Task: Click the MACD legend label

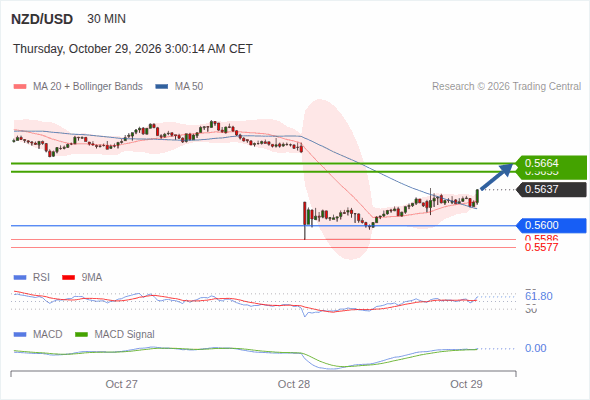Action: pos(47,335)
